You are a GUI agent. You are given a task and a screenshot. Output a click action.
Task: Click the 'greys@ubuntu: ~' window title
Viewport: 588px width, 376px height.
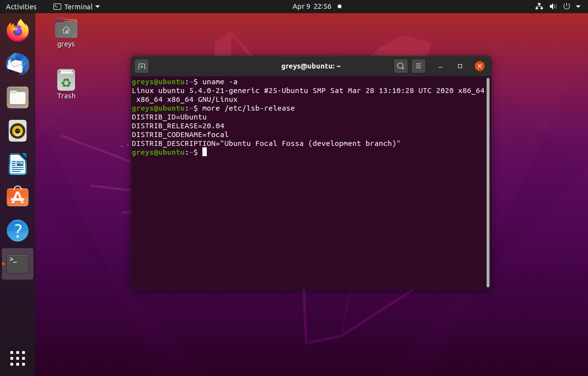311,66
